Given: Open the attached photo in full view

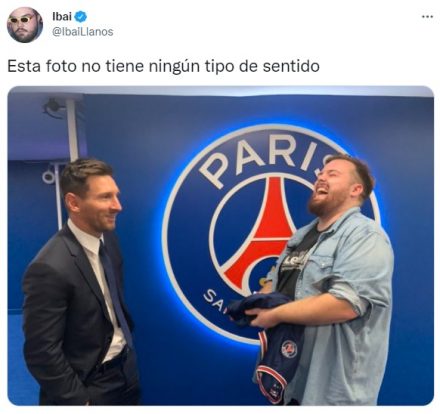Looking at the screenshot, I should tap(221, 245).
